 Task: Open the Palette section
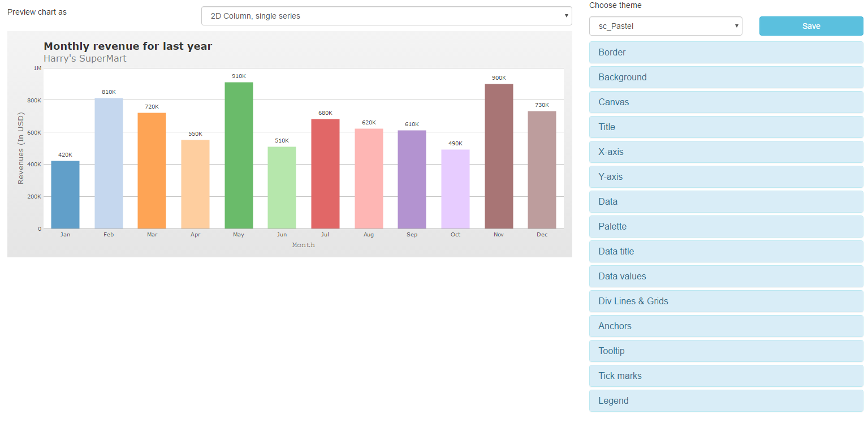pos(726,226)
